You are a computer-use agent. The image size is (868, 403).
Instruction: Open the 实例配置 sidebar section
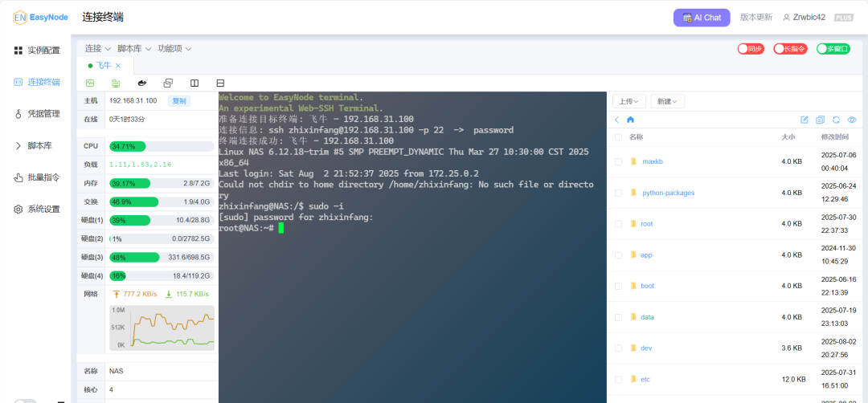tap(36, 51)
